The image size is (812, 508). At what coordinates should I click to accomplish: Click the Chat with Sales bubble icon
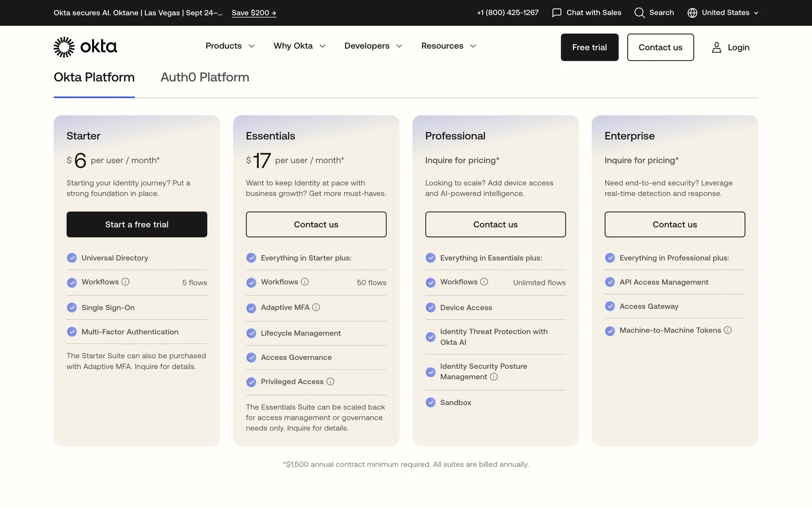[557, 13]
